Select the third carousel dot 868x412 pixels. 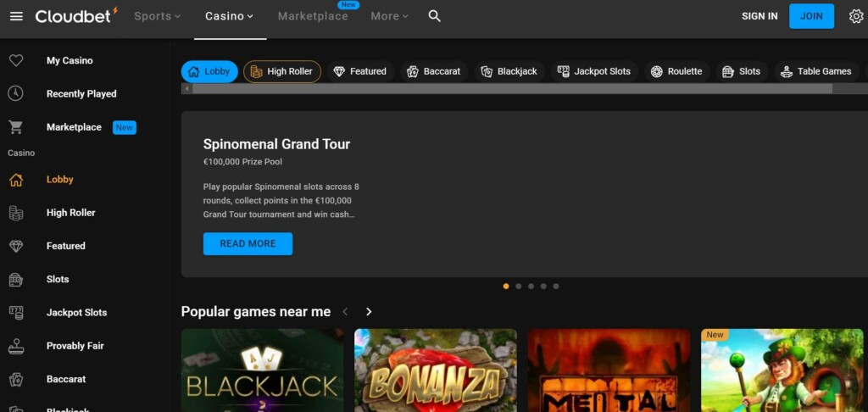pyautogui.click(x=531, y=287)
